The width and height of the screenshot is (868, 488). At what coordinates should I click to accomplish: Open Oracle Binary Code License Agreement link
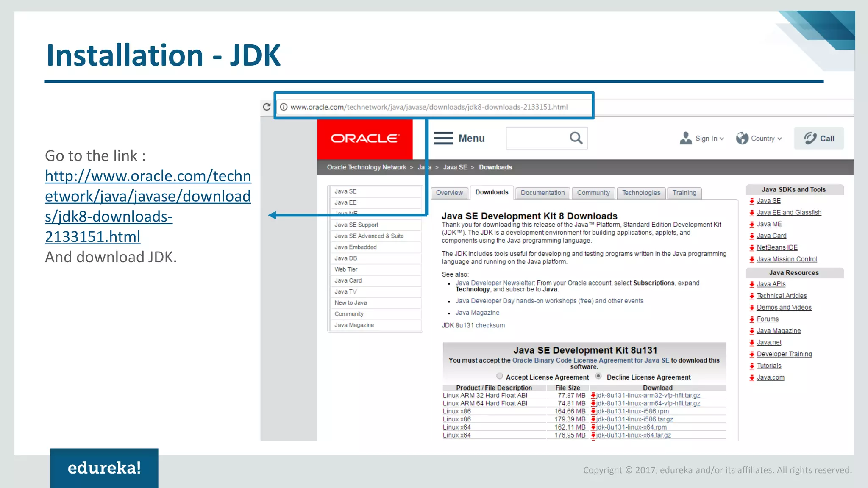click(591, 360)
